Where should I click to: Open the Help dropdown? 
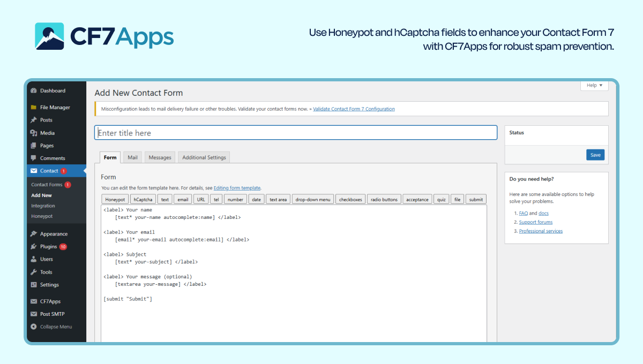[594, 85]
